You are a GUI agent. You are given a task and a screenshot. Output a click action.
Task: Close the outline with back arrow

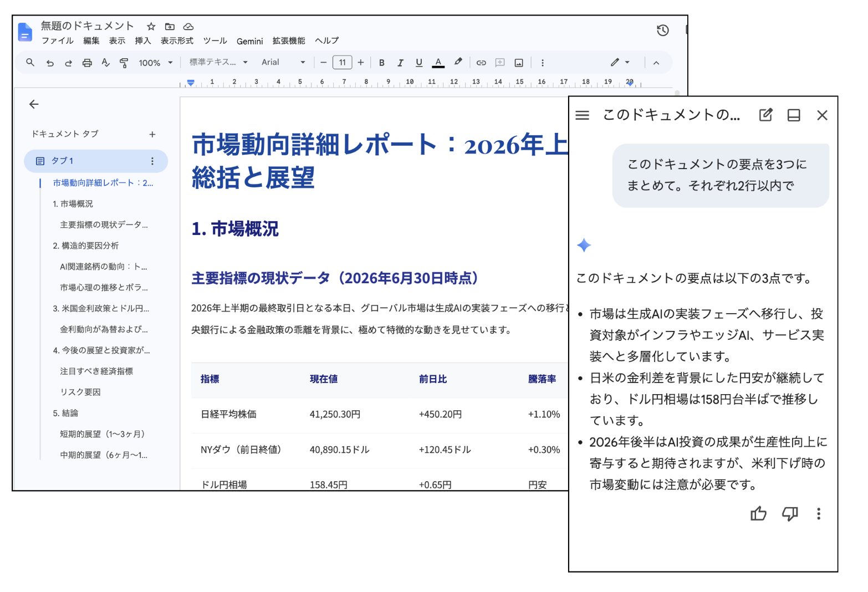34,104
